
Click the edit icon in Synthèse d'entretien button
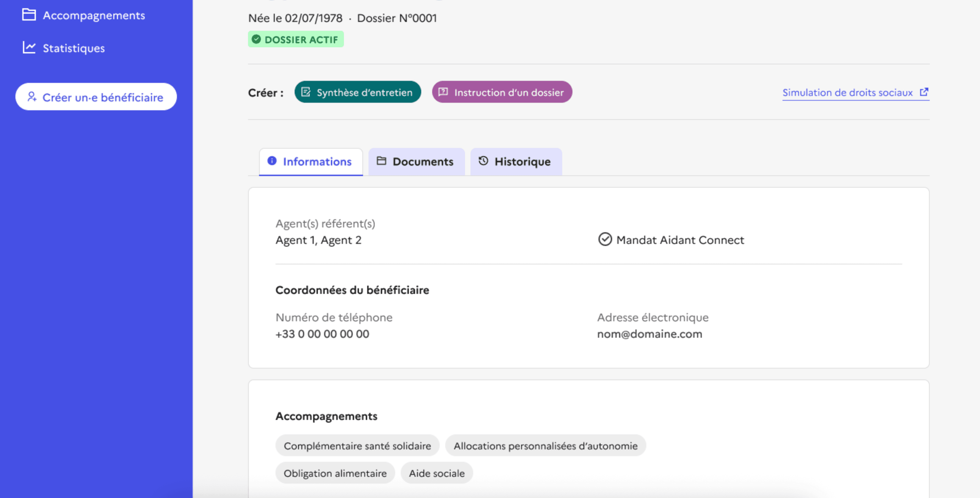coord(306,92)
